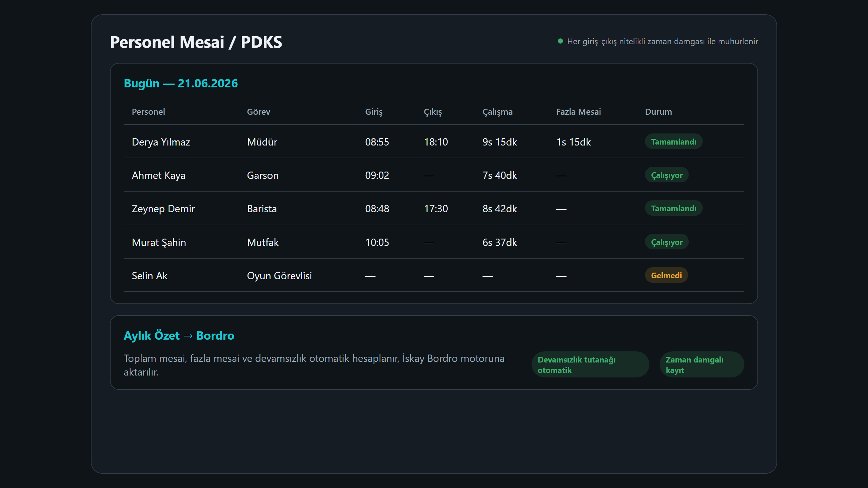Click the Durum column header
The image size is (868, 488).
(658, 112)
